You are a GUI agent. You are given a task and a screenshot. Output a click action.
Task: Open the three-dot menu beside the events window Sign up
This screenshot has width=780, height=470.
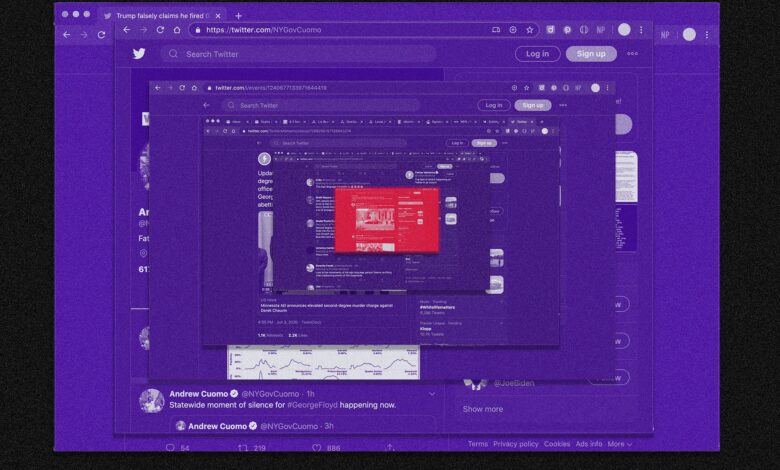coord(563,105)
